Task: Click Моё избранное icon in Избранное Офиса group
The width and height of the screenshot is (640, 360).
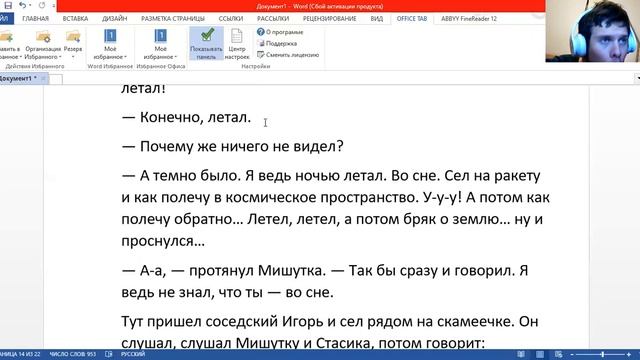Action: (160, 36)
